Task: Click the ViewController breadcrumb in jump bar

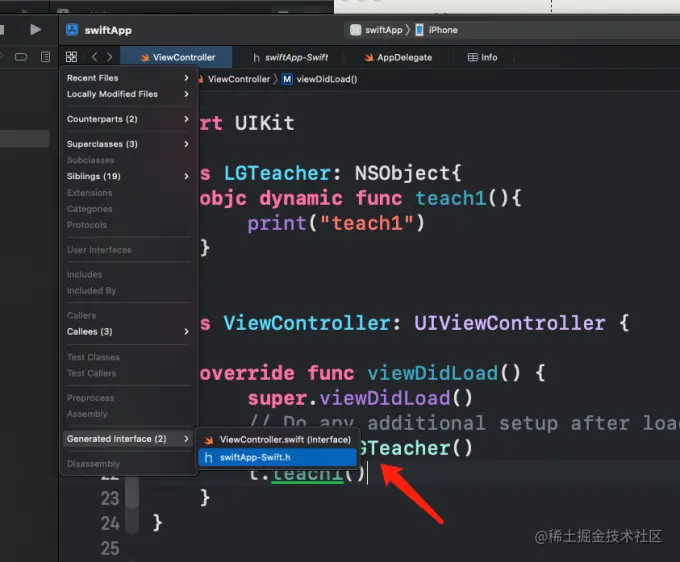Action: point(239,79)
